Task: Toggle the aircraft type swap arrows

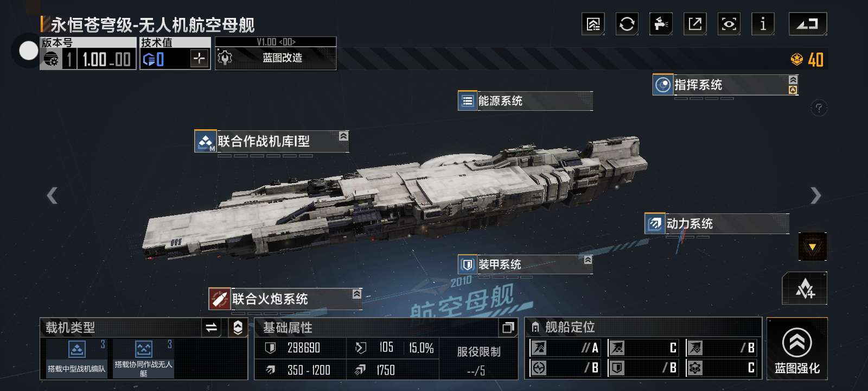Action: (x=211, y=327)
